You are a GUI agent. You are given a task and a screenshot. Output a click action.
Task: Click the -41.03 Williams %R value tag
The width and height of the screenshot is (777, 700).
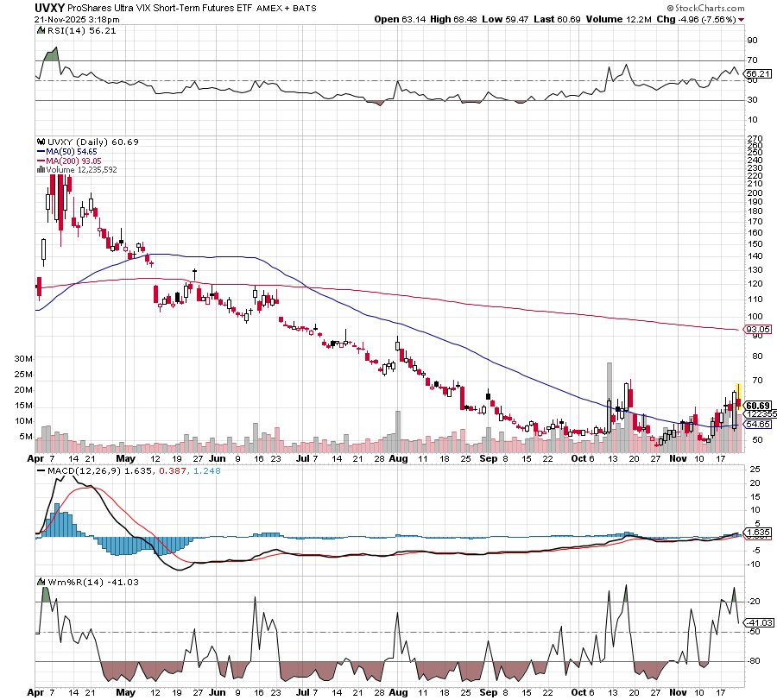(755, 621)
